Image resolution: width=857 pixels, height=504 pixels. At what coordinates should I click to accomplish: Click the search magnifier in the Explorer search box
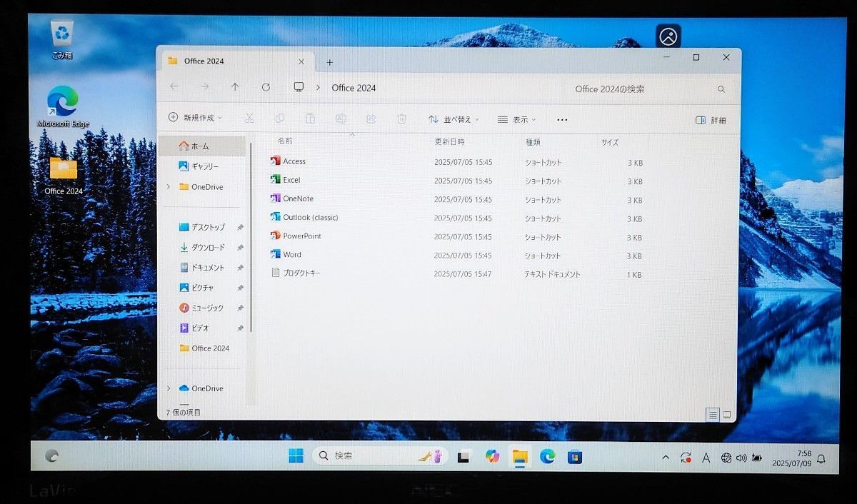(721, 89)
